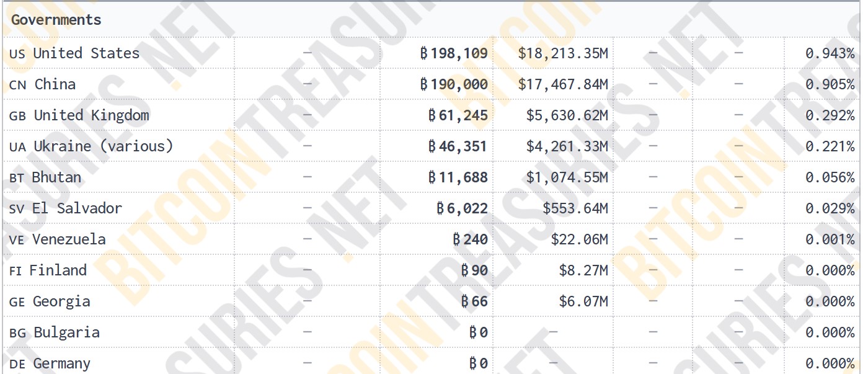Click the 0.292% share cell
The image size is (868, 374).
(830, 115)
